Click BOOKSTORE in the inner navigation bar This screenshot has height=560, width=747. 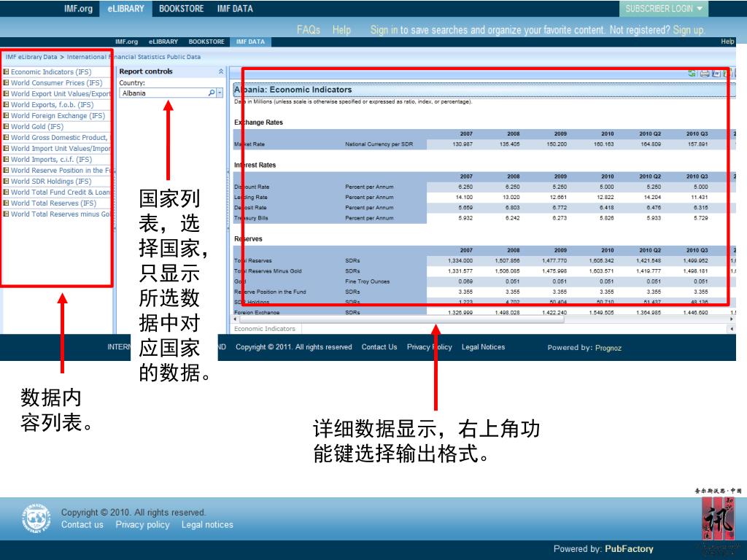pyautogui.click(x=206, y=42)
